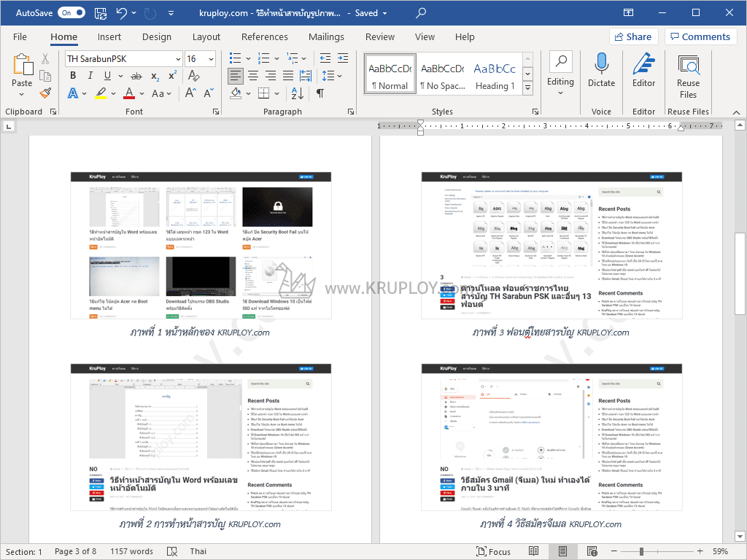
Task: Switch to the Mailings tab
Action: point(326,36)
